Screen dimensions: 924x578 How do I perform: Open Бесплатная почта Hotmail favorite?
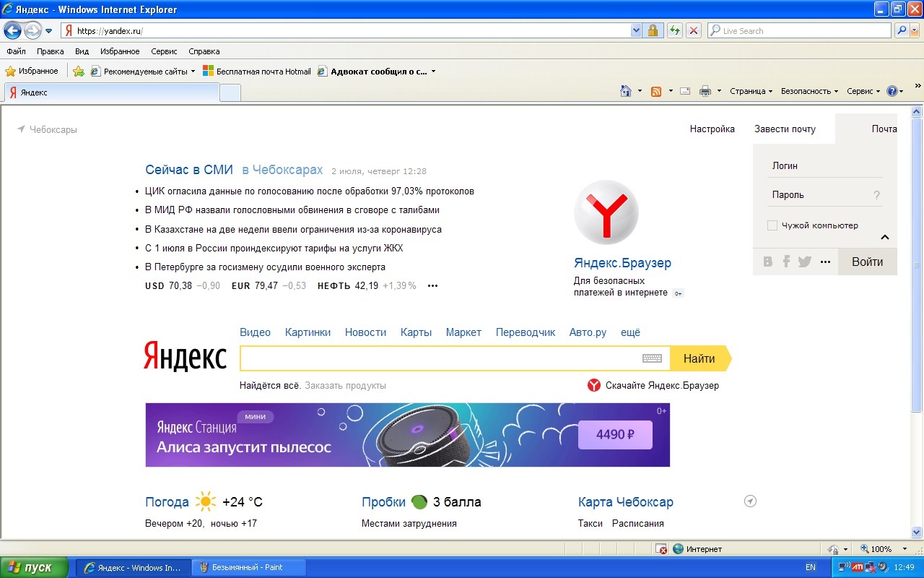pos(257,71)
